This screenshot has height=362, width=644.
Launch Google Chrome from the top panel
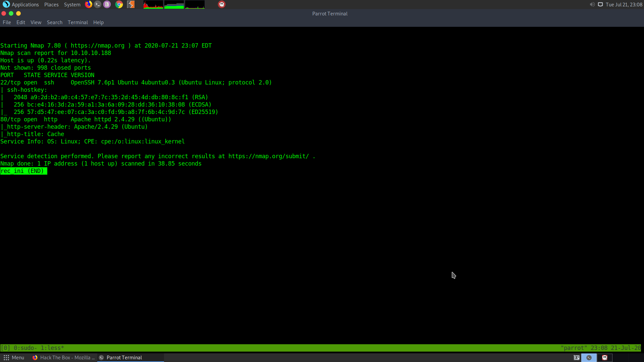tap(119, 4)
